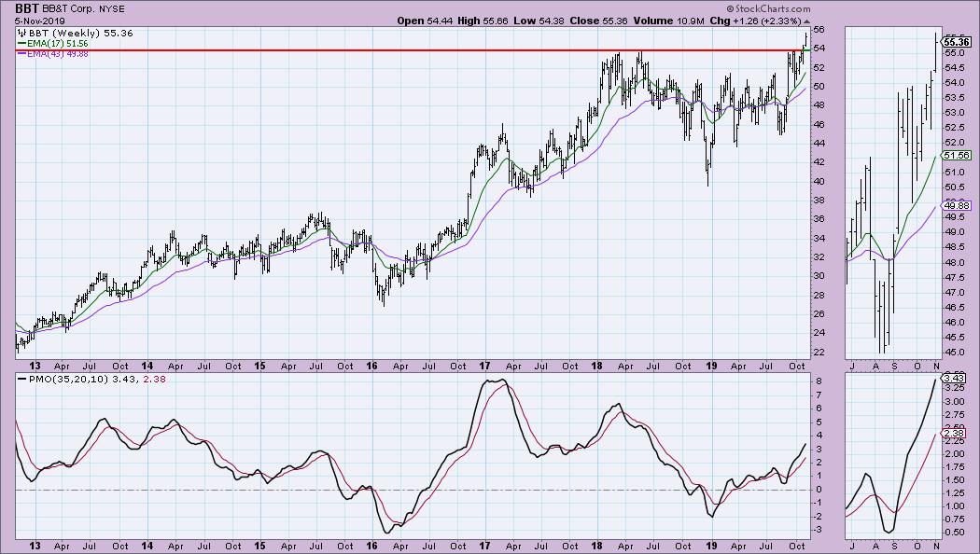The image size is (980, 554).
Task: Click the BBT ticker symbol title
Action: click(27, 8)
